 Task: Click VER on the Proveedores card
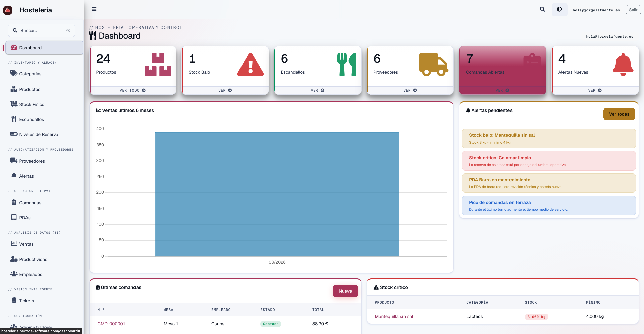tap(410, 90)
